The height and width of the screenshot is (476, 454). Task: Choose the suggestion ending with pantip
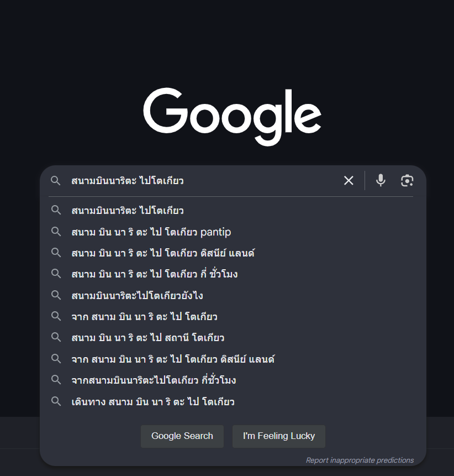(151, 232)
